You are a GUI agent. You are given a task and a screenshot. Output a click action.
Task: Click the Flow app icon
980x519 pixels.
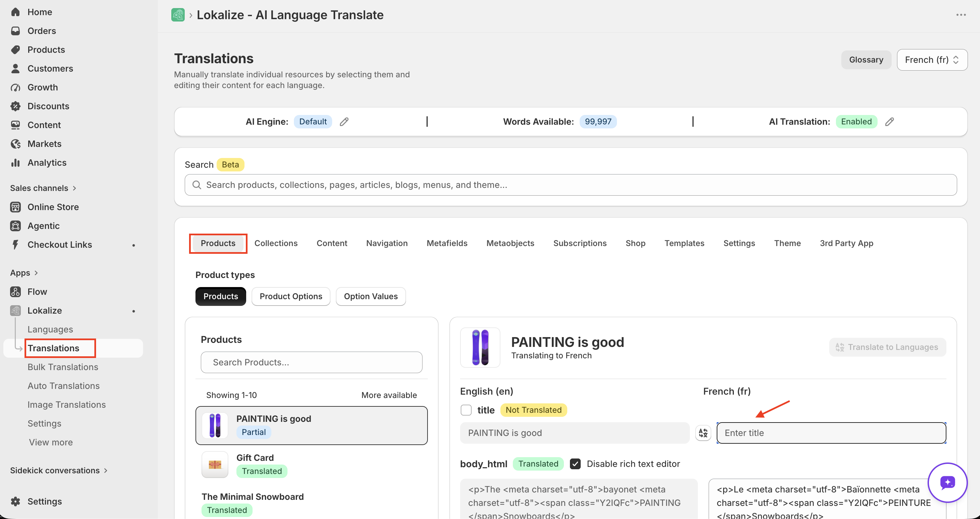pyautogui.click(x=15, y=292)
